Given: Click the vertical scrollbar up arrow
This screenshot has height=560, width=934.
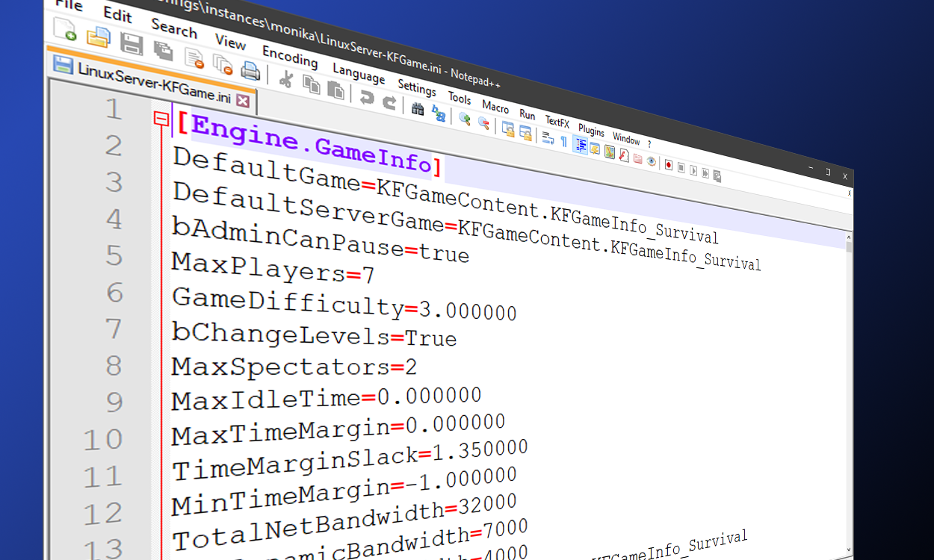Looking at the screenshot, I should tap(849, 237).
